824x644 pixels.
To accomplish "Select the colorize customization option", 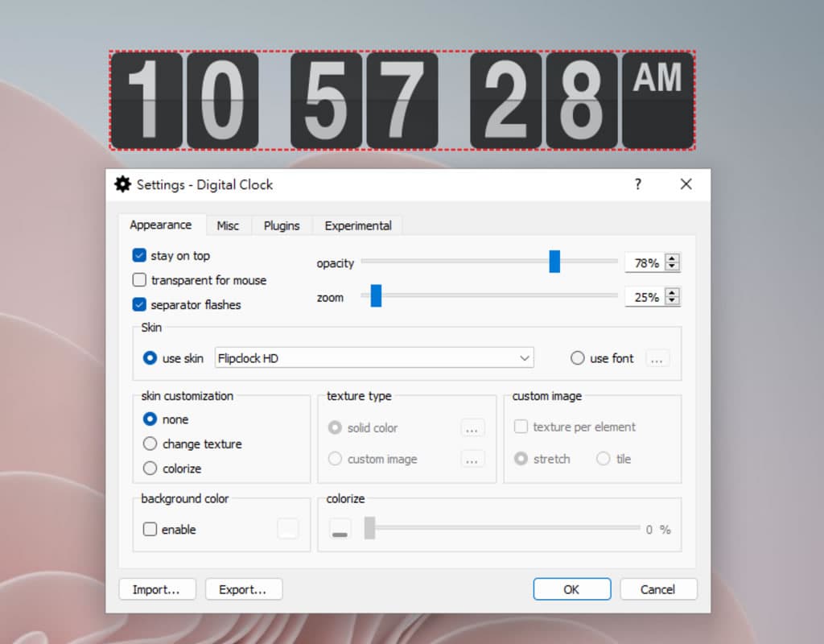I will (150, 469).
